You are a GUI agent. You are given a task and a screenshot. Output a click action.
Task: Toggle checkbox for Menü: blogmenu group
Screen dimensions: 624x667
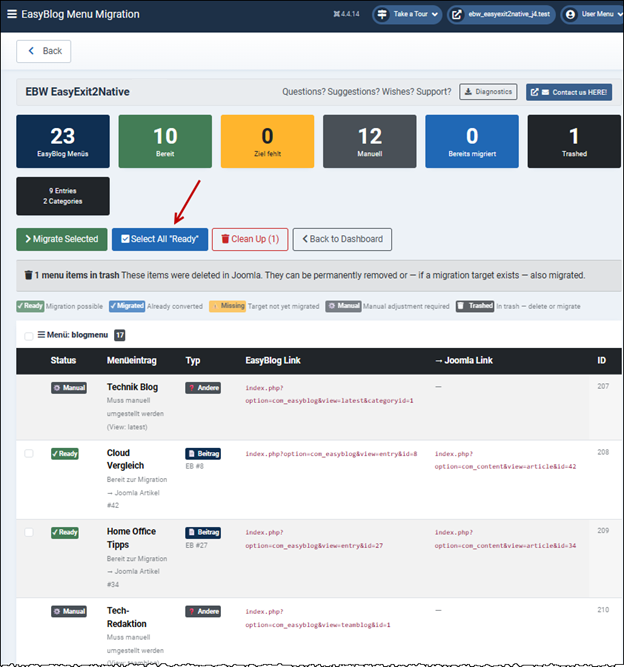click(28, 336)
